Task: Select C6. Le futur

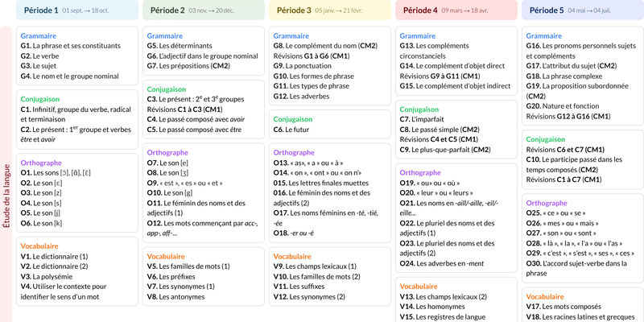Action: tap(291, 130)
